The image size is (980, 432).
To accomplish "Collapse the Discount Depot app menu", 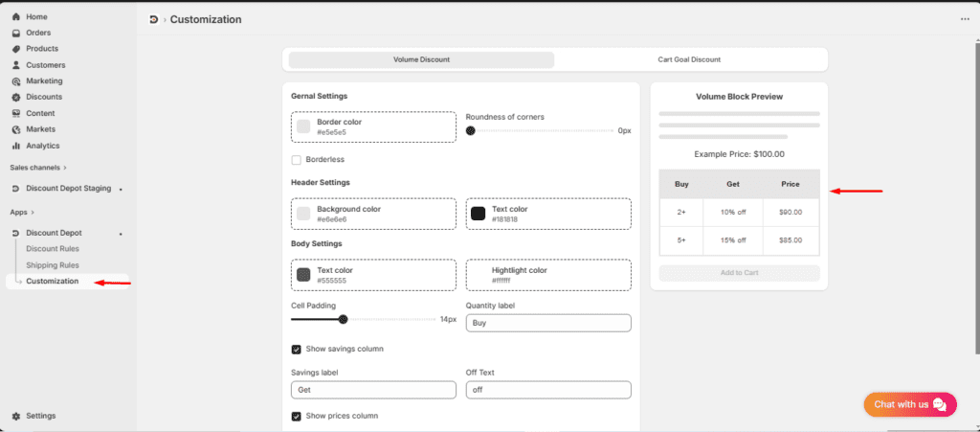I will point(121,234).
